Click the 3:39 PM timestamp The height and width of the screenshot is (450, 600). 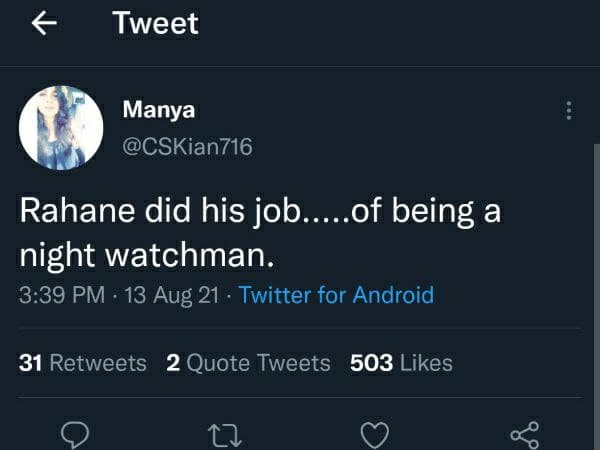coord(60,295)
